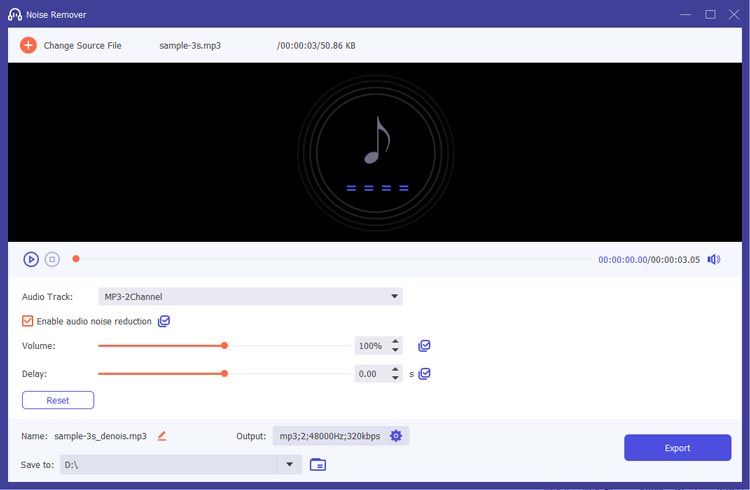
Task: Click the Delay slider handle
Action: click(224, 374)
